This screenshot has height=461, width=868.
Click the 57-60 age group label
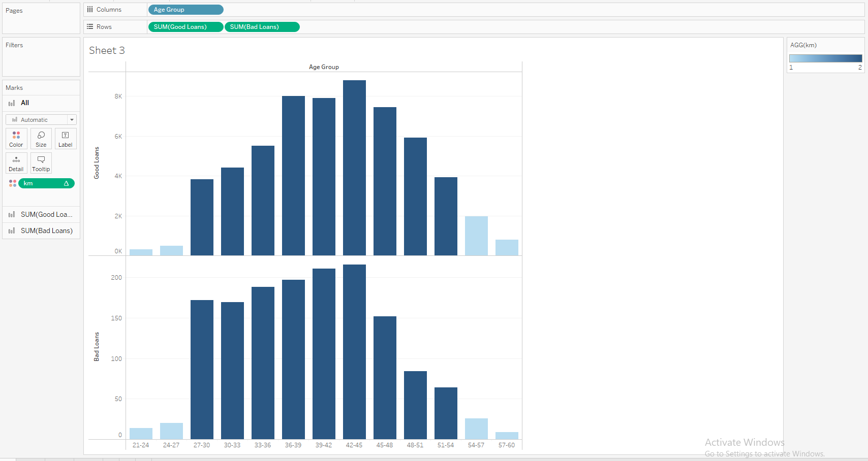coord(507,445)
